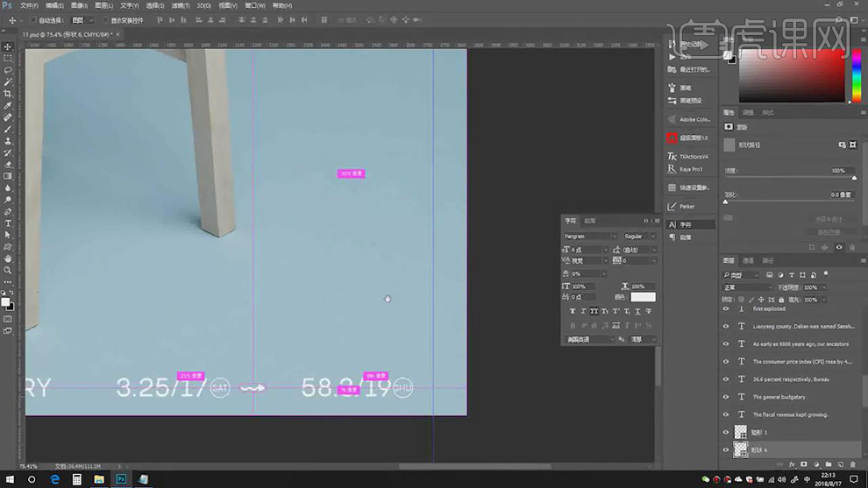Open the Edit (编辑) menu
Viewport: 868px width, 488px height.
click(x=53, y=5)
